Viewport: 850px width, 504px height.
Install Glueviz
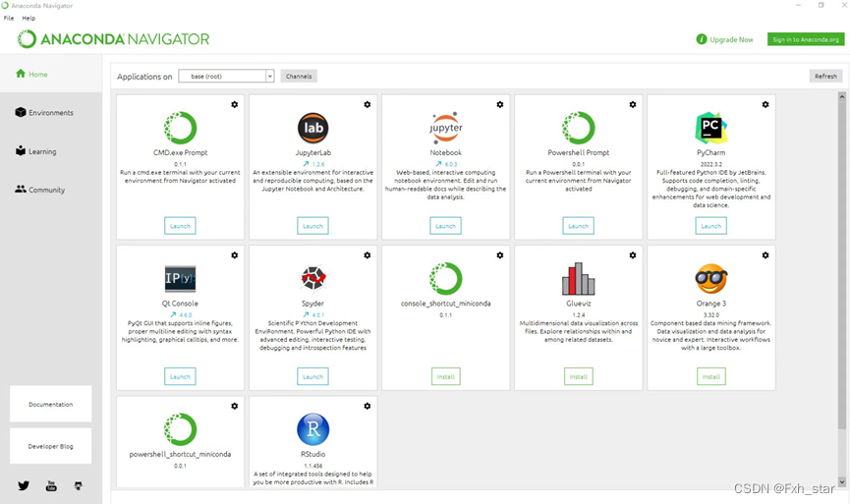[x=579, y=376]
